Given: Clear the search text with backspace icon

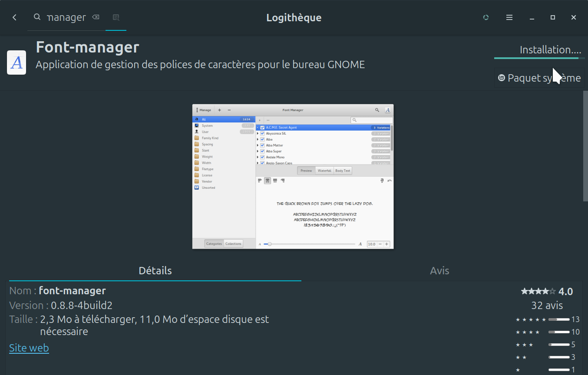Looking at the screenshot, I should pos(96,17).
